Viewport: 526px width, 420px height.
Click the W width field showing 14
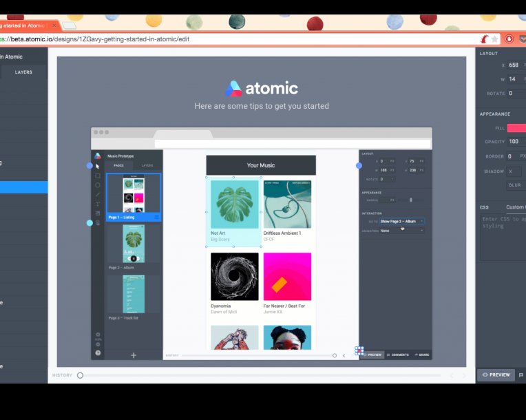[516, 79]
